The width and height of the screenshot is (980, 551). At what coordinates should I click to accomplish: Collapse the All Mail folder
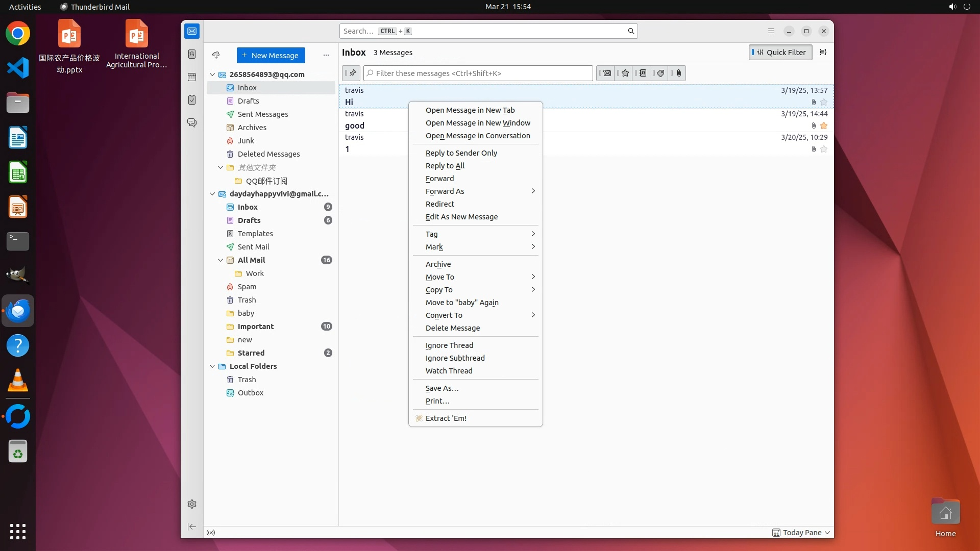point(220,260)
